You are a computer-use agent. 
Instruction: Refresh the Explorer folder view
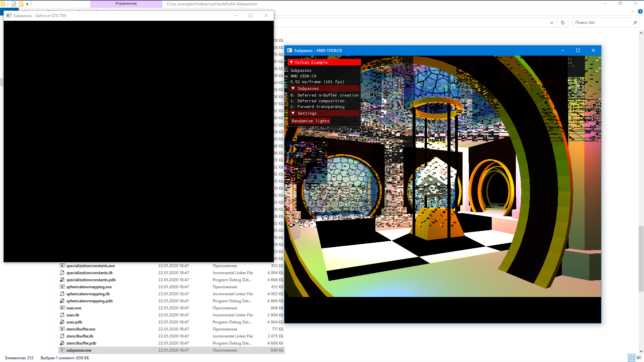point(562,22)
